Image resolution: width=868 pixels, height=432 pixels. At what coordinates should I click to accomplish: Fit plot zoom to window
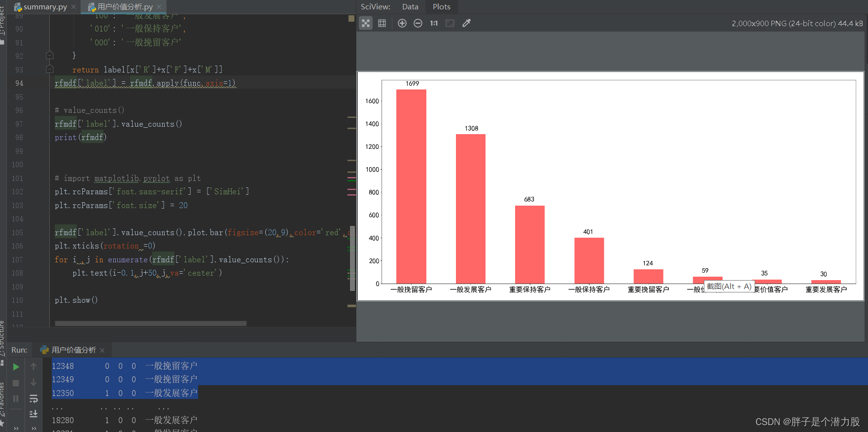pyautogui.click(x=450, y=23)
